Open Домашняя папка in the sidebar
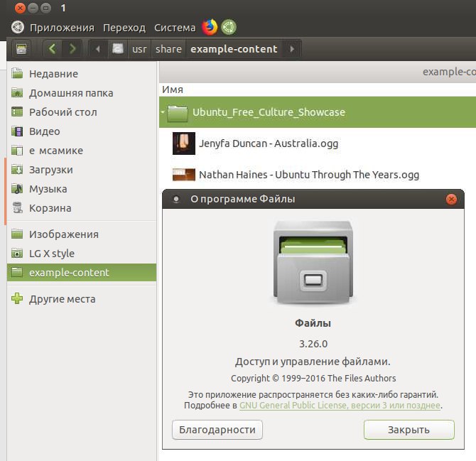The height and width of the screenshot is (461, 476). (x=82, y=93)
